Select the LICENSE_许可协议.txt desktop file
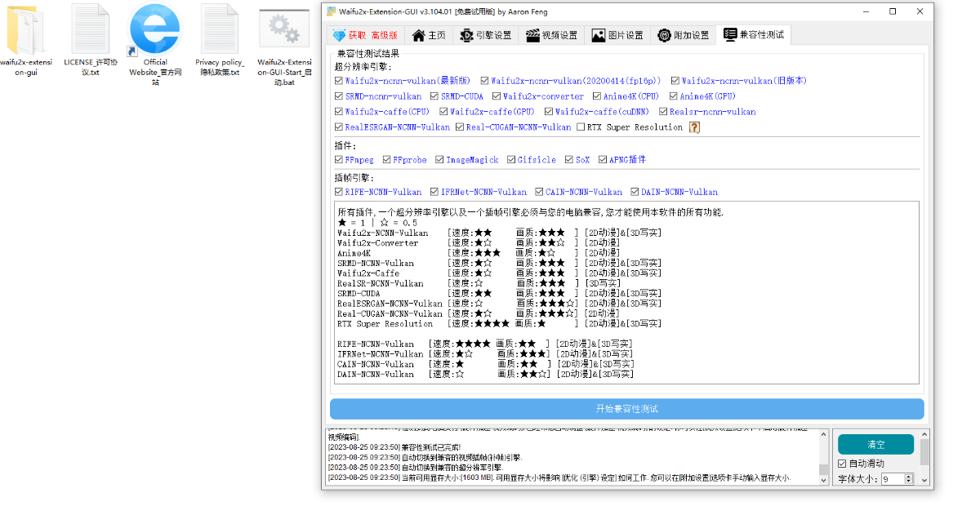980x515 pixels. tap(90, 41)
